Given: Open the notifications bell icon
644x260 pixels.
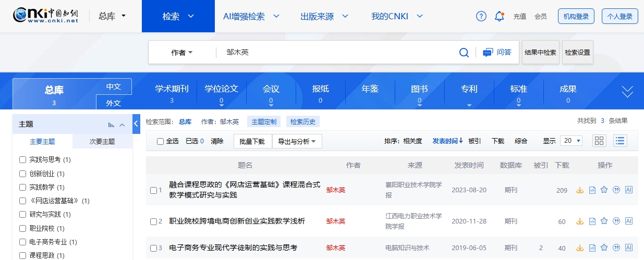Looking at the screenshot, I should pos(499,16).
